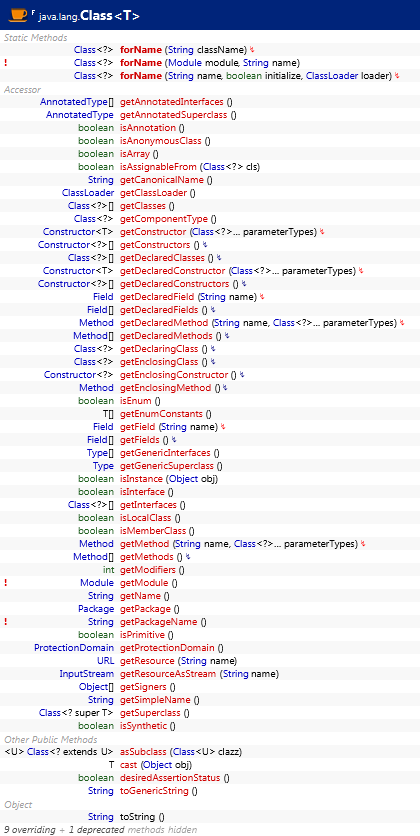The image size is (420, 836).
Task: Click red marker after getDeclaredConstructor parameterTypes
Action: (361, 271)
